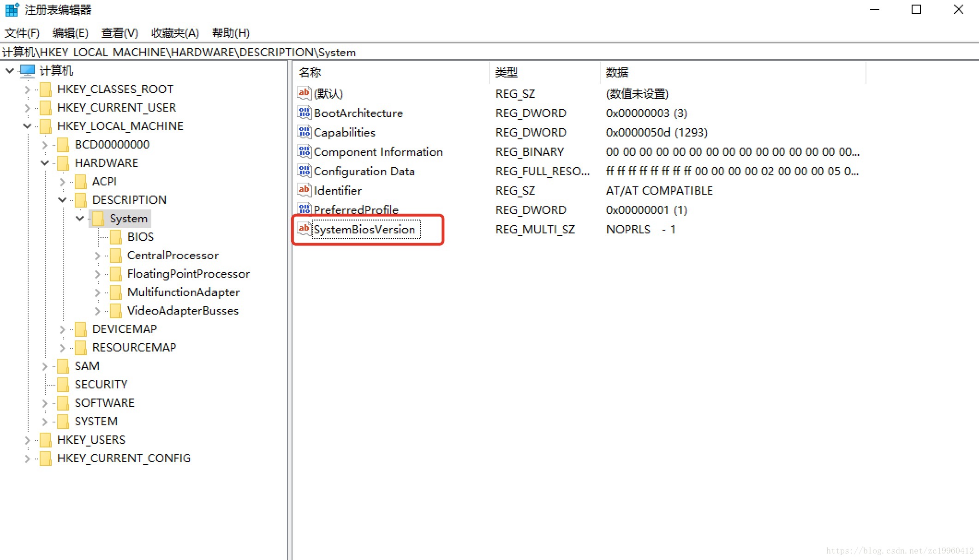This screenshot has width=979, height=560.
Task: Collapse the DESCRIPTION key
Action: tap(62, 200)
